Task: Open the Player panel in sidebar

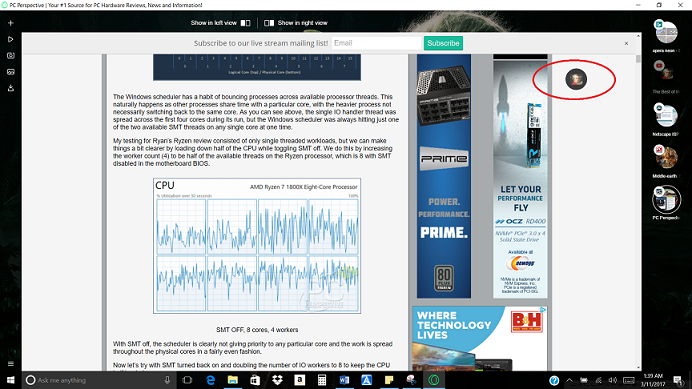Action: [x=11, y=39]
